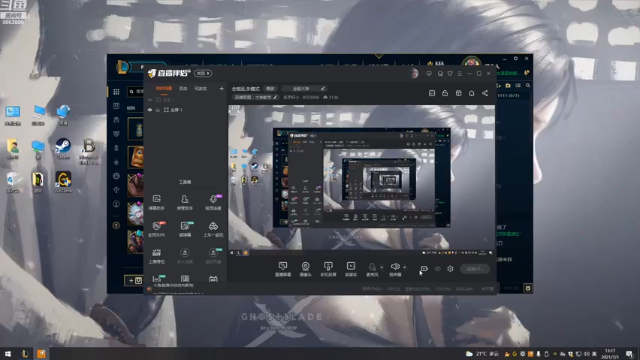Open smiley emote icon in League sidebar
Viewport: 640px width, 360px height.
[x=116, y=176]
